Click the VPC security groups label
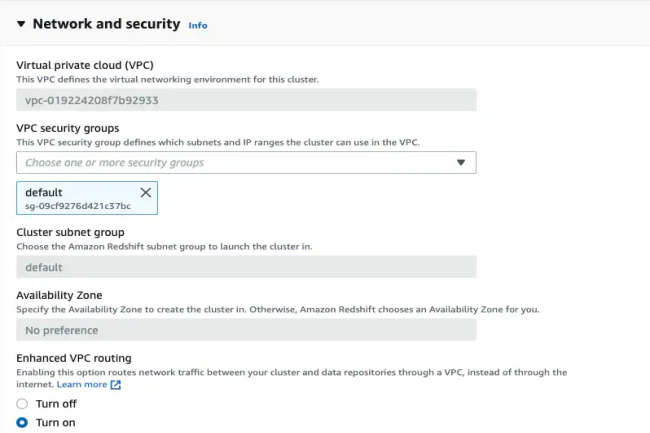650x433 pixels. pos(68,128)
